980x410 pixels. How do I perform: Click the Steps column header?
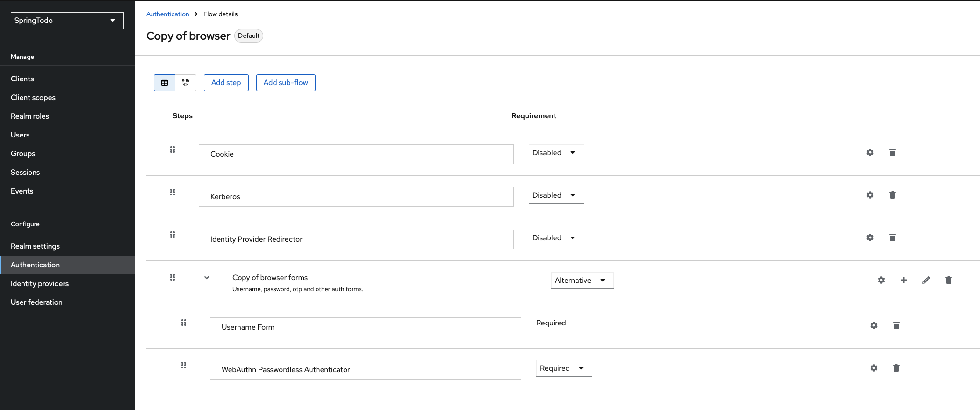point(182,116)
